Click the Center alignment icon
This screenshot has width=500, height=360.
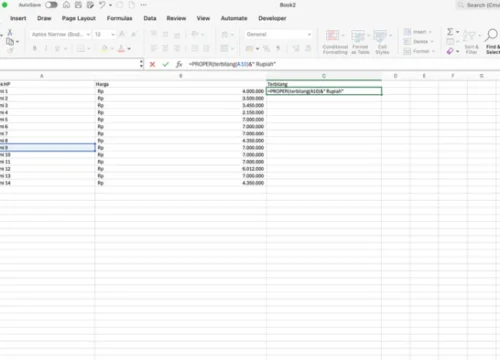(165, 49)
